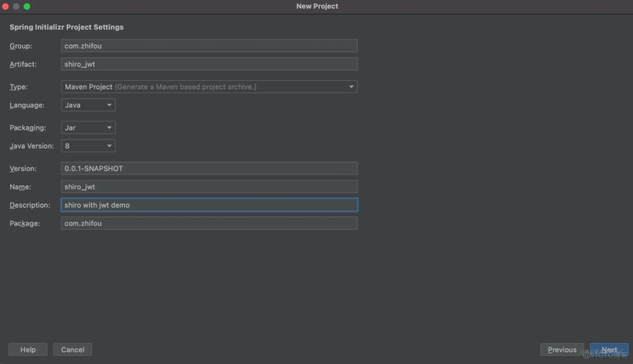The image size is (633, 364).
Task: Click the Version field showing 0.0.1-SNAPSHOT
Action: coord(209,168)
